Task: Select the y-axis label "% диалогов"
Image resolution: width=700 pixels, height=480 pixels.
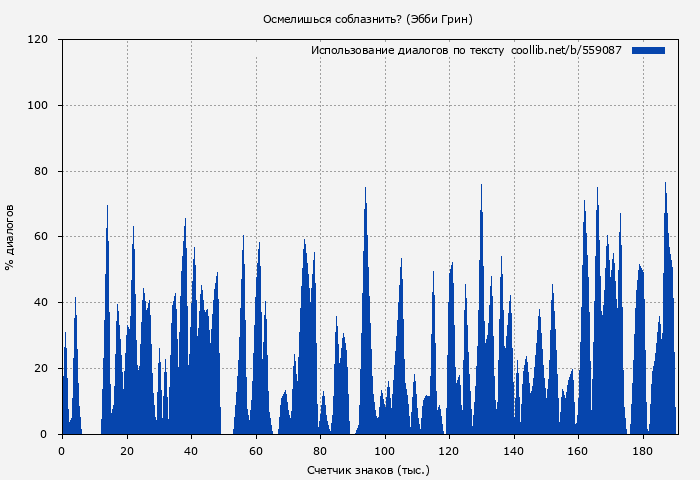Action: tap(10, 237)
